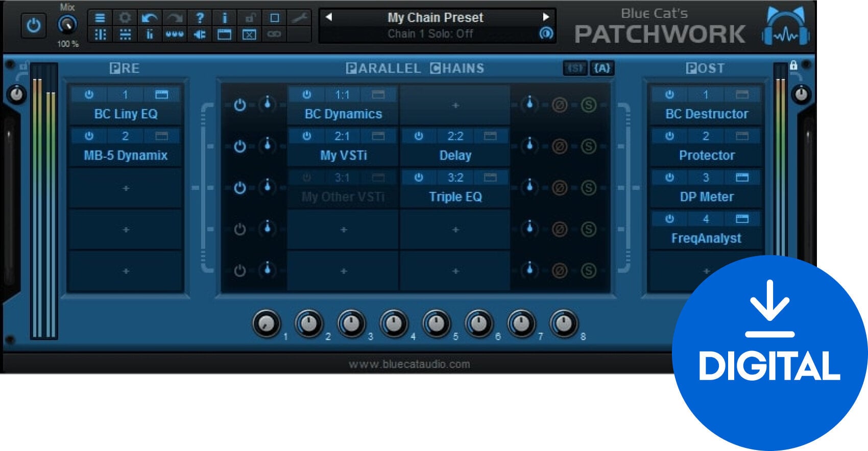Click phase invert icon of chain 1
Viewport: 868px width, 451px height.
click(x=560, y=105)
